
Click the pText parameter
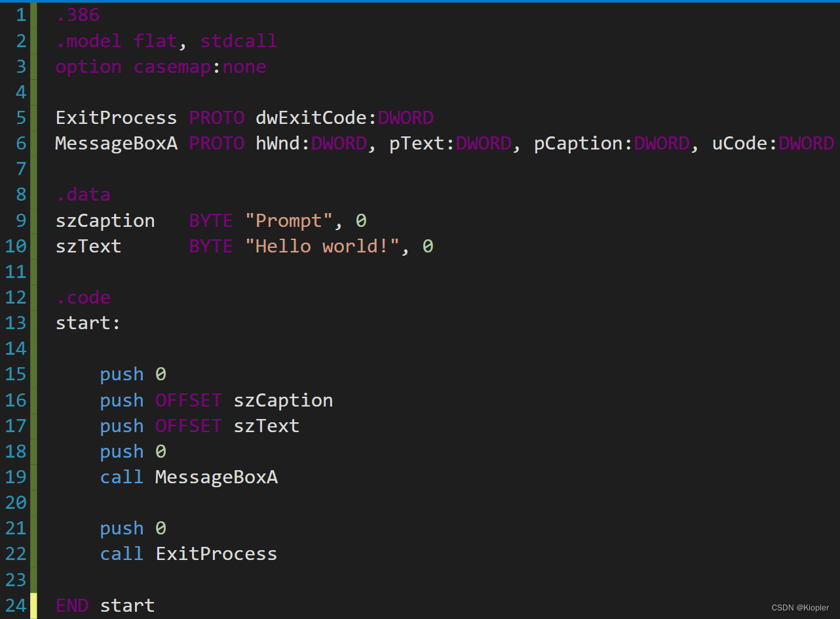pos(417,144)
